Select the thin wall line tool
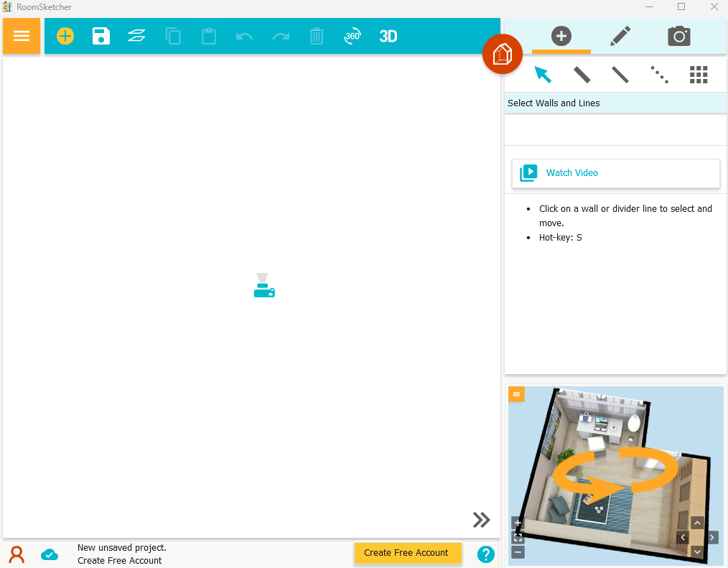Viewport: 728px width, 568px height. pyautogui.click(x=620, y=75)
